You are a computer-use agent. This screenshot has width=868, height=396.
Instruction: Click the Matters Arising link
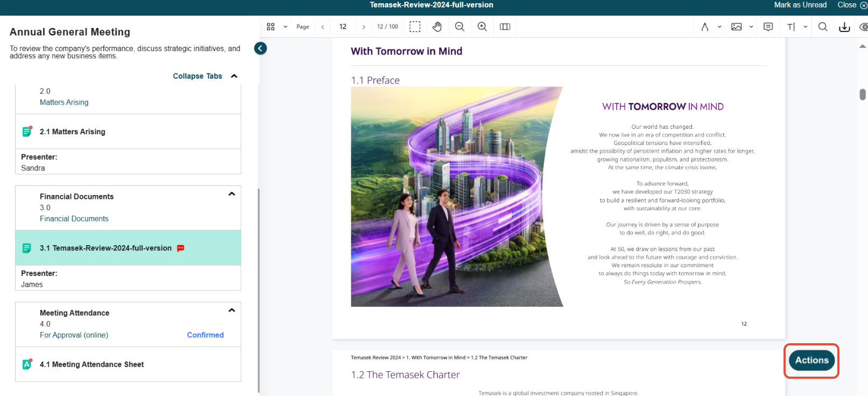[64, 102]
